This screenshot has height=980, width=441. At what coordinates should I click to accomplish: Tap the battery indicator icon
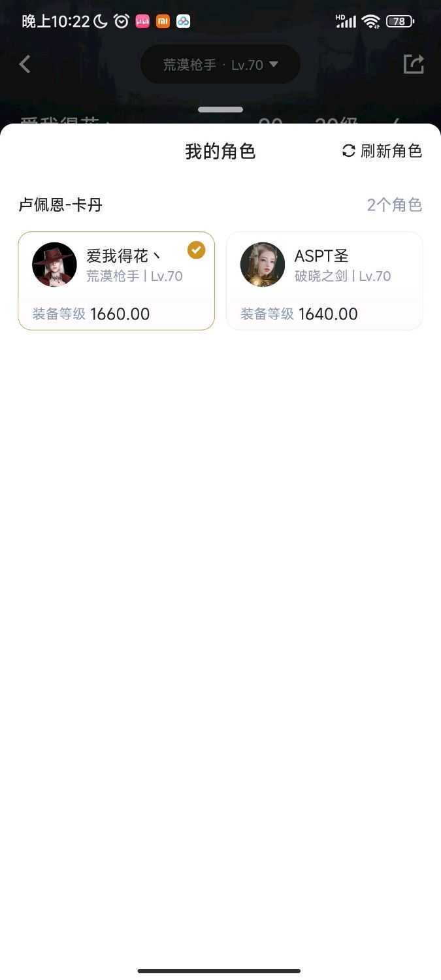[399, 21]
